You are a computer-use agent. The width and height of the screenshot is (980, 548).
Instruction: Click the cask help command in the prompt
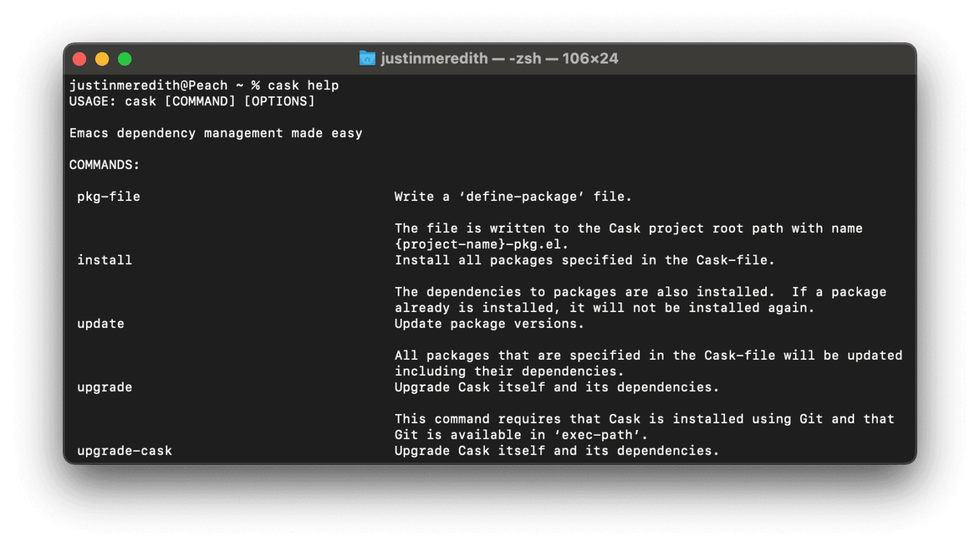(304, 85)
